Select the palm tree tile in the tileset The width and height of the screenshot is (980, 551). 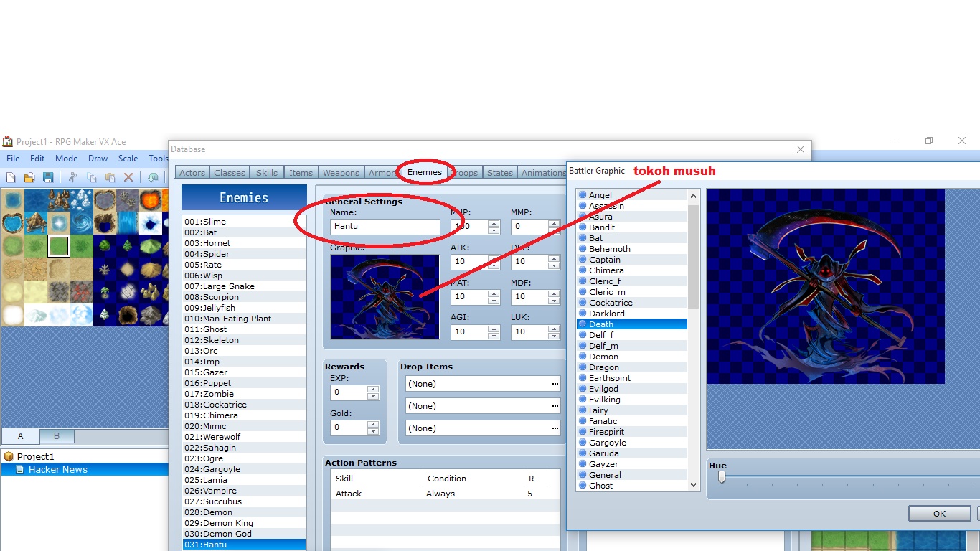(x=105, y=292)
